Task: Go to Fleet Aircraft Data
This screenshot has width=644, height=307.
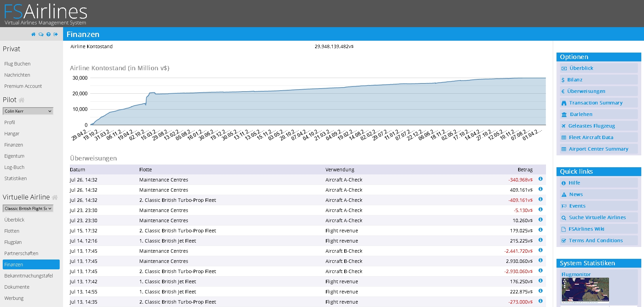Action: [x=591, y=137]
